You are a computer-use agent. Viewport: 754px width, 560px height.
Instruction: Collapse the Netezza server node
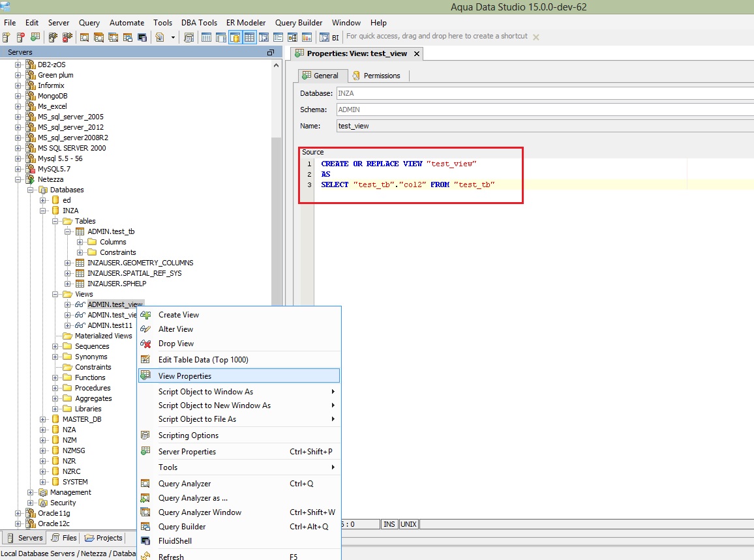18,179
